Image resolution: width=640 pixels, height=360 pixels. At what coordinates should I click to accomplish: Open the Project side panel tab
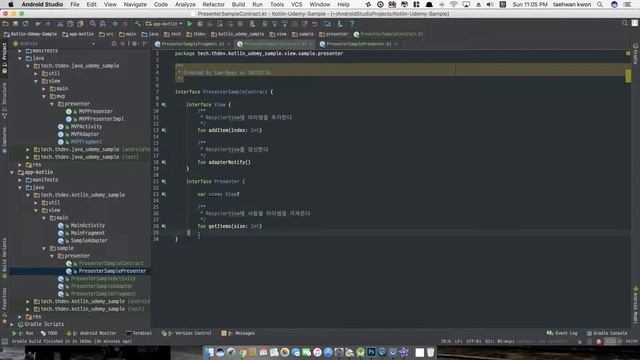[x=4, y=58]
